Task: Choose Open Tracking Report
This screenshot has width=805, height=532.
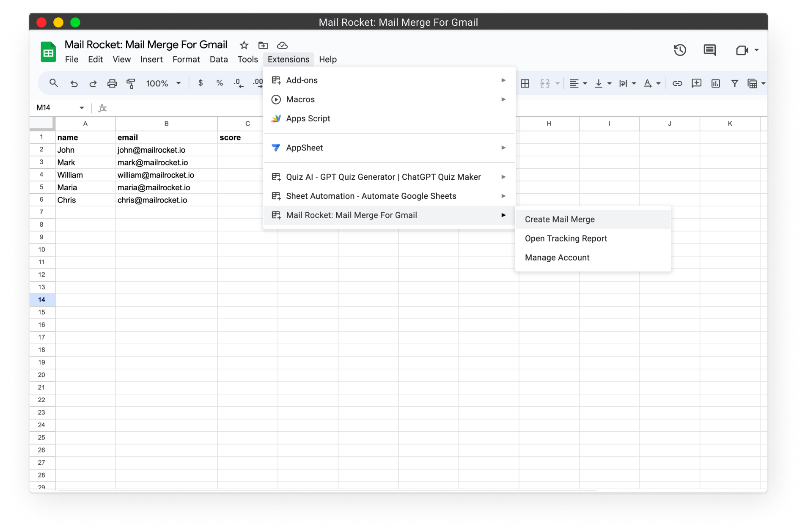Action: tap(566, 239)
